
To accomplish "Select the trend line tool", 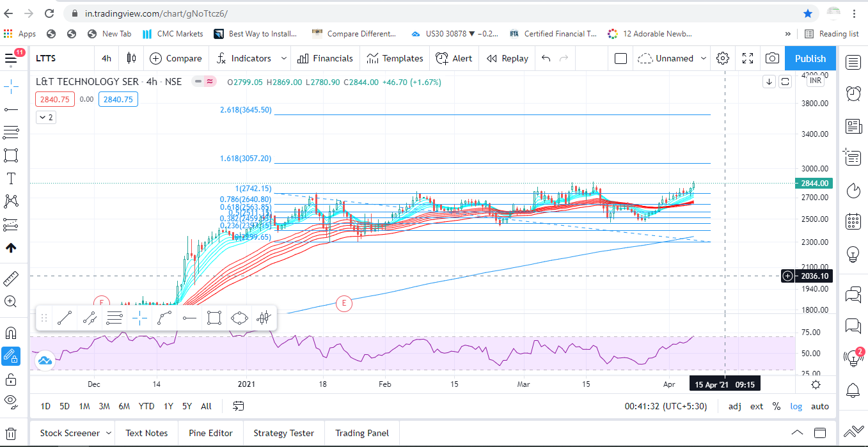I will pos(11,110).
